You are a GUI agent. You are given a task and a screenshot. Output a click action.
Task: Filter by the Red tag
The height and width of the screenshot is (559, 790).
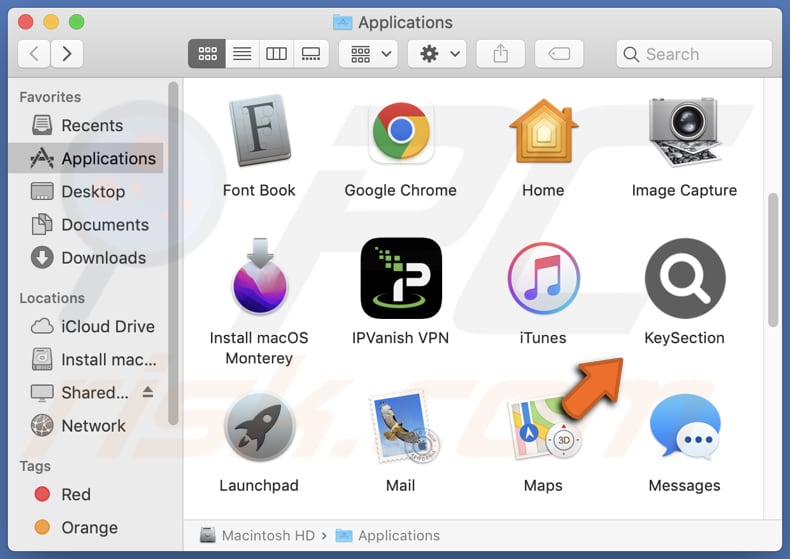[x=86, y=495]
